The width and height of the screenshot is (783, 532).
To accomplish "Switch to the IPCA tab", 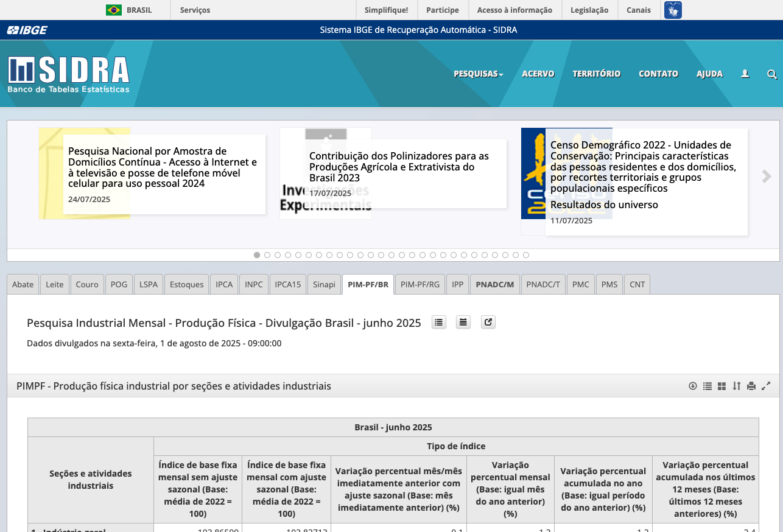I will point(224,284).
